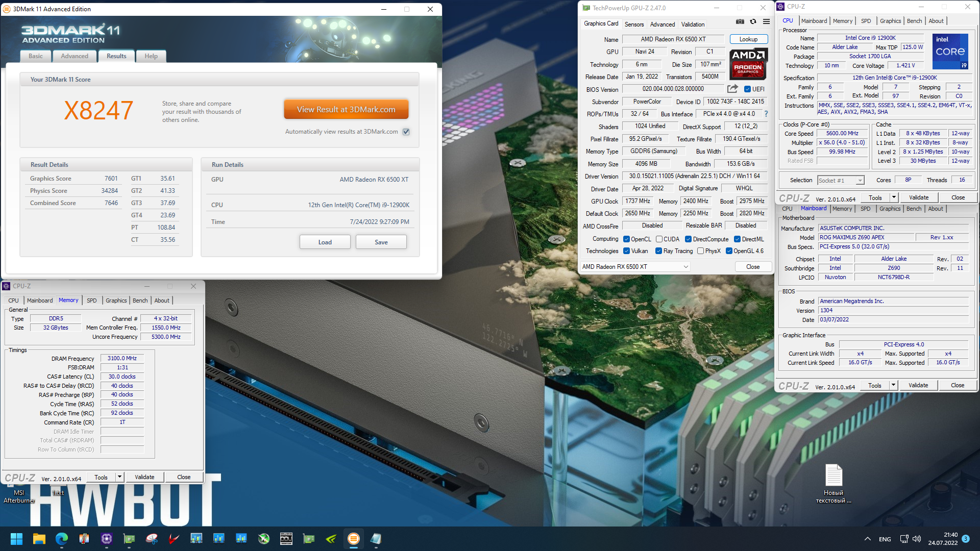Screen dimensions: 980x551
Task: Click DDU icon in taskbar
Action: click(x=286, y=539)
